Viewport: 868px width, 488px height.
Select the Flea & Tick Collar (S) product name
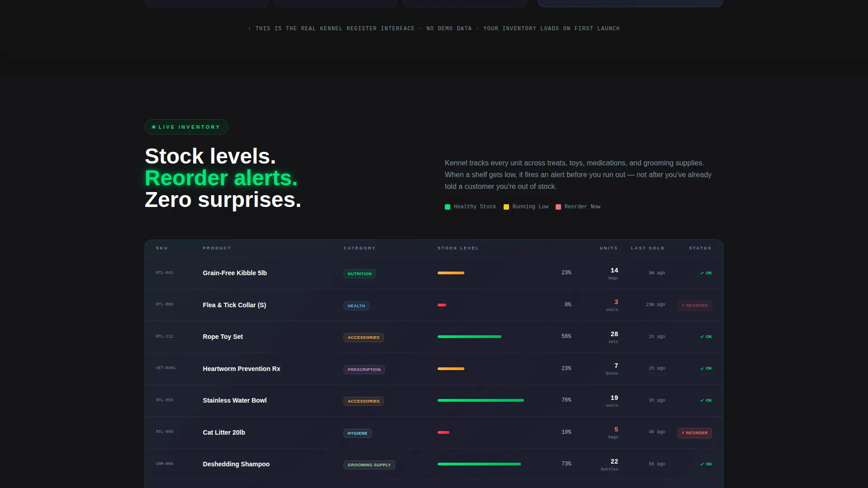point(234,305)
